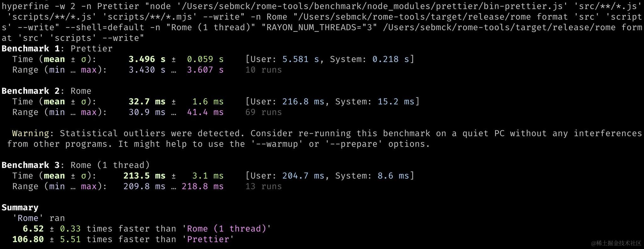Image resolution: width=644 pixels, height=249 pixels.
Task: Select min value '209.8 ms'
Action: 144,186
